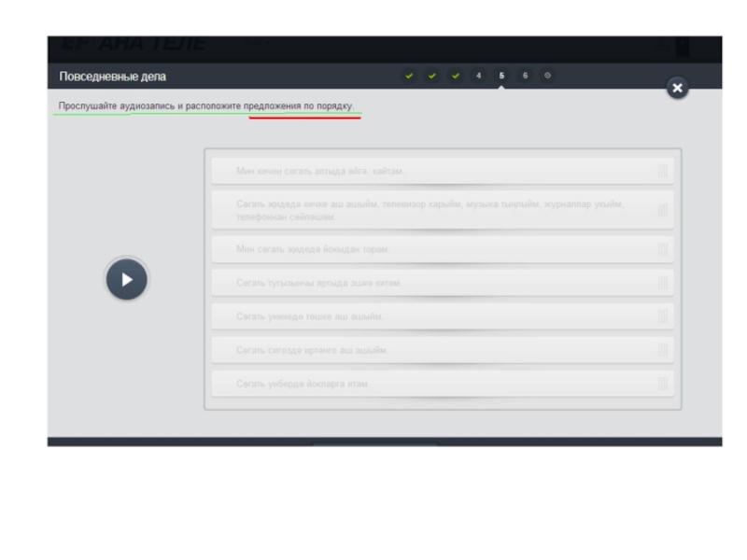
Task: Grab drag handle of 'төшке аш ашыйм' row
Action: pos(663,316)
